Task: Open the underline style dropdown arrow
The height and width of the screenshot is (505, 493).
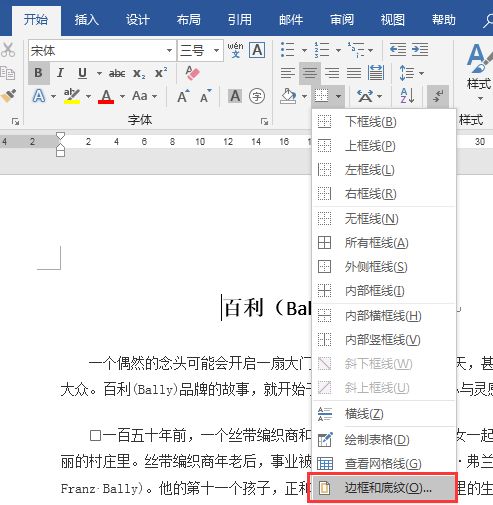Action: [x=99, y=73]
